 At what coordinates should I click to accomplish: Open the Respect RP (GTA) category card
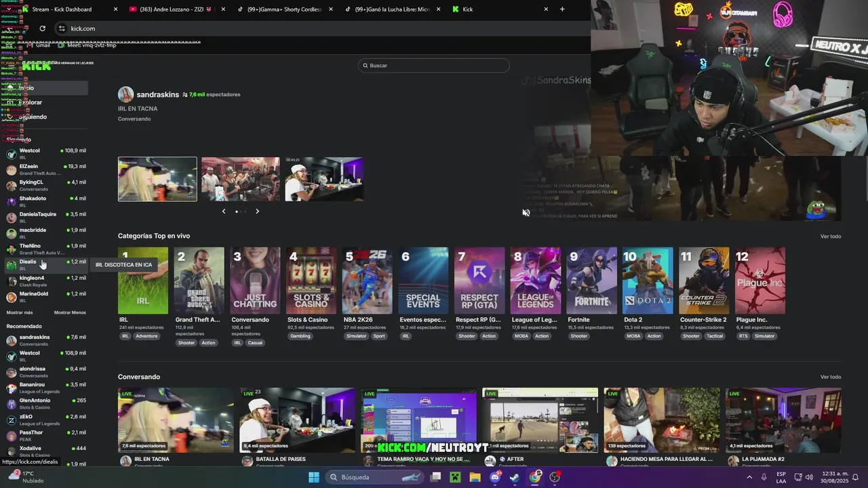point(479,281)
